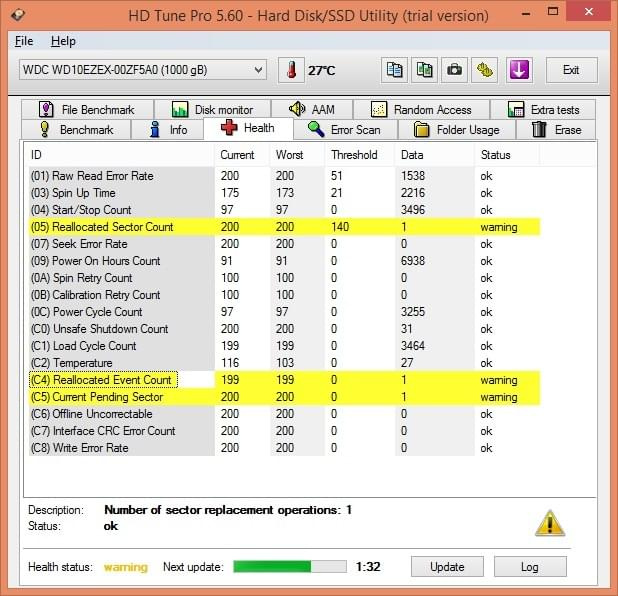
Task: Open options with the yellow gears icon
Action: click(x=484, y=70)
